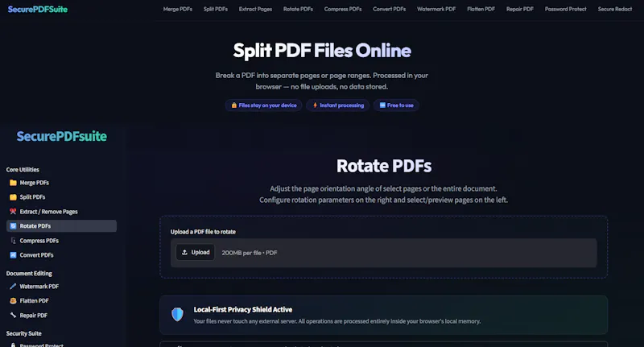Select Split PDFs in the sidebar
Viewport: 644px width, 347px height.
point(62,197)
